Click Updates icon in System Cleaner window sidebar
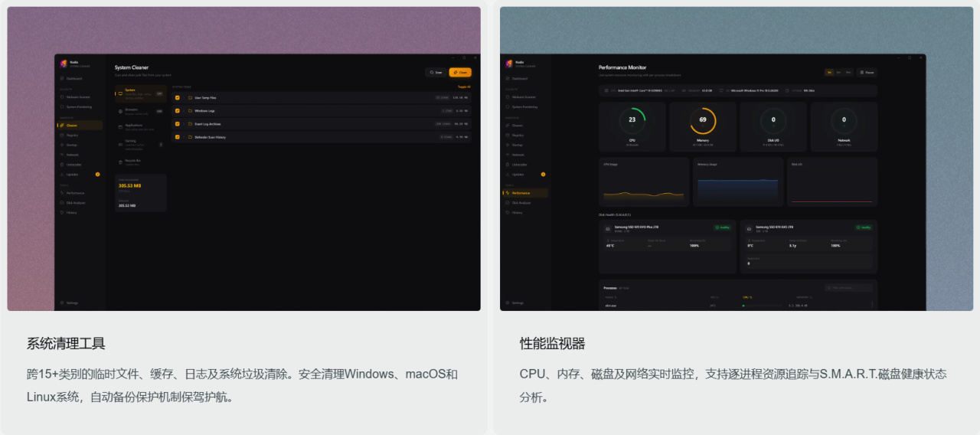This screenshot has height=435, width=980. (62, 174)
